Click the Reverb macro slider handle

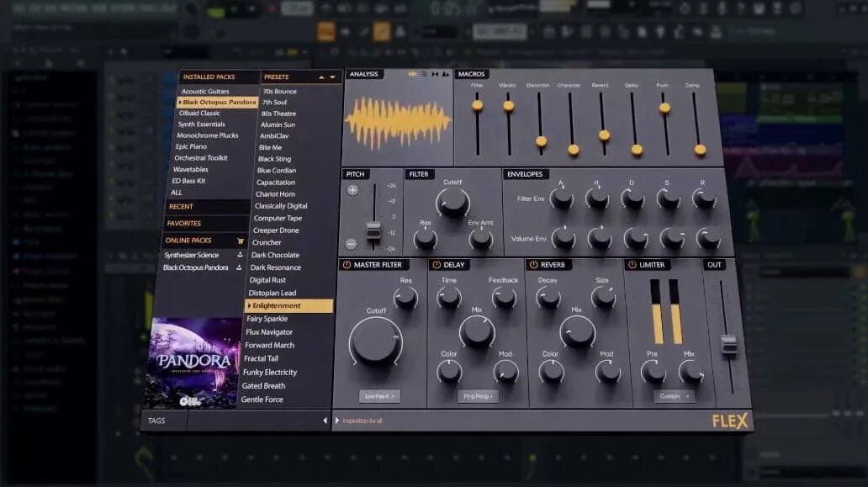(x=604, y=135)
